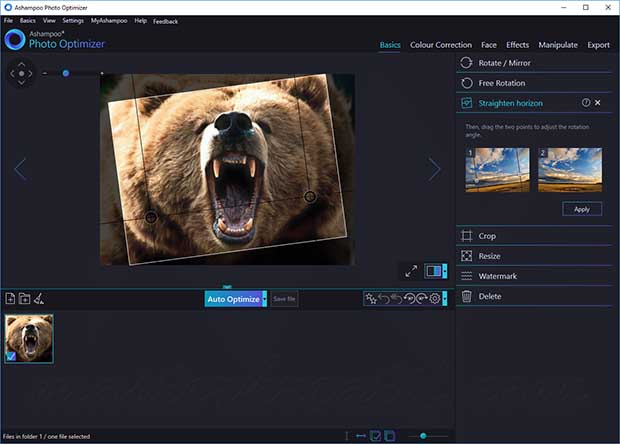The width and height of the screenshot is (620, 444).
Task: Click the Auto Optimize button
Action: [x=234, y=299]
